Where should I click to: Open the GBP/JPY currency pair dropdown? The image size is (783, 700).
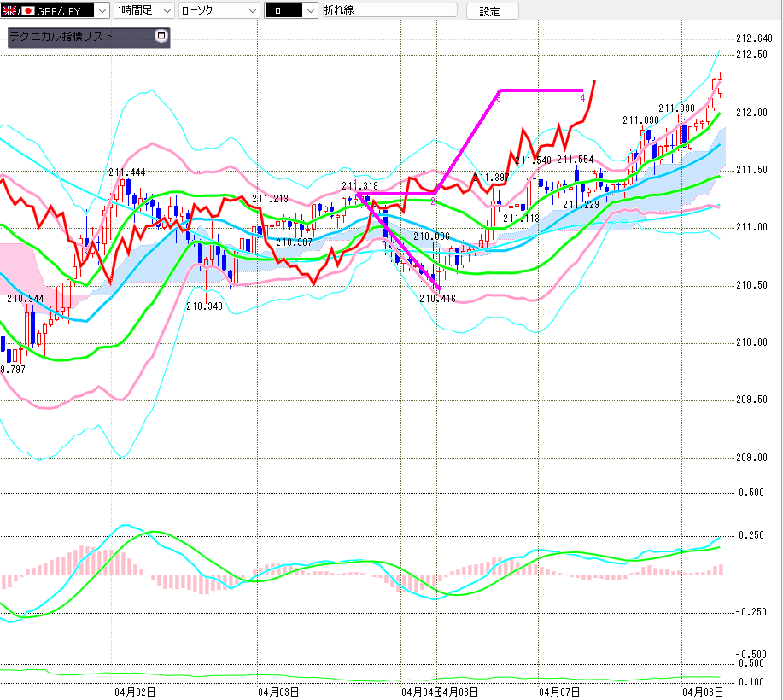101,11
